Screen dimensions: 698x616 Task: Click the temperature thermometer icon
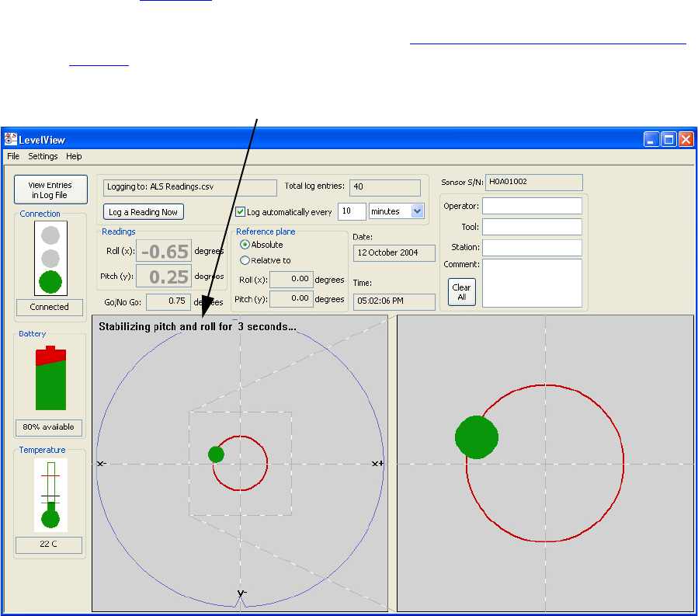click(50, 495)
